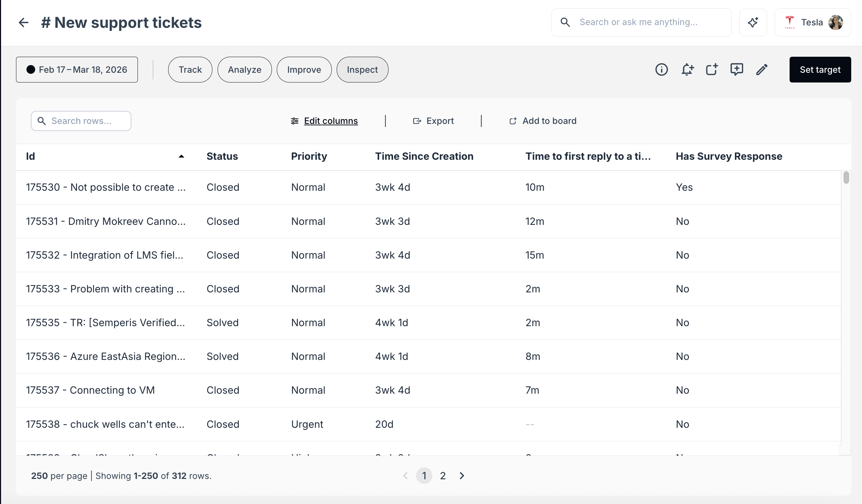Go to page 2 of results

(442, 475)
